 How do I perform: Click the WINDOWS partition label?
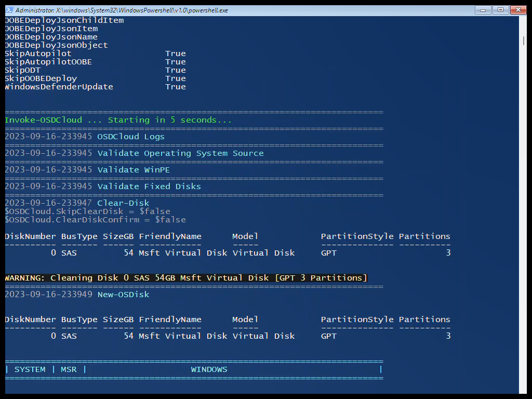tap(209, 369)
